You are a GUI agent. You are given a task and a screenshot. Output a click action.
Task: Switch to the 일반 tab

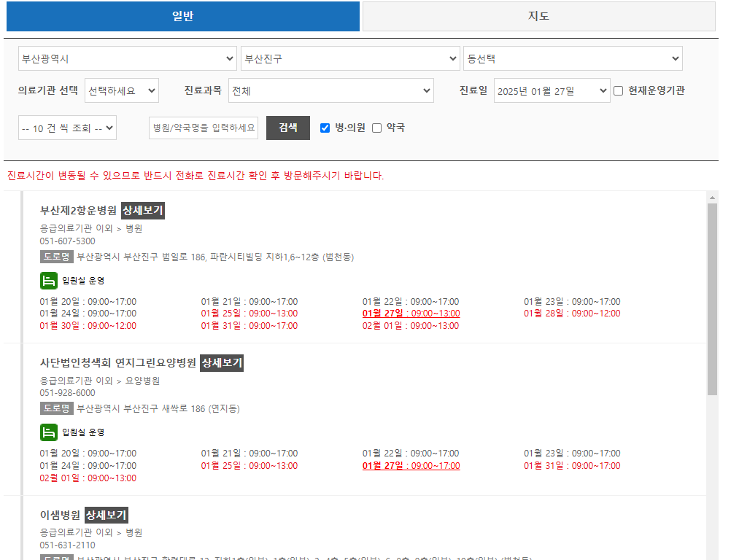[x=182, y=16]
